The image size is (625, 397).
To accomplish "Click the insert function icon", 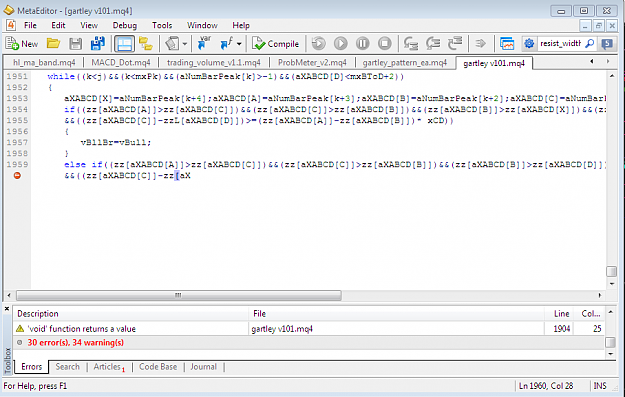I will click(x=227, y=44).
